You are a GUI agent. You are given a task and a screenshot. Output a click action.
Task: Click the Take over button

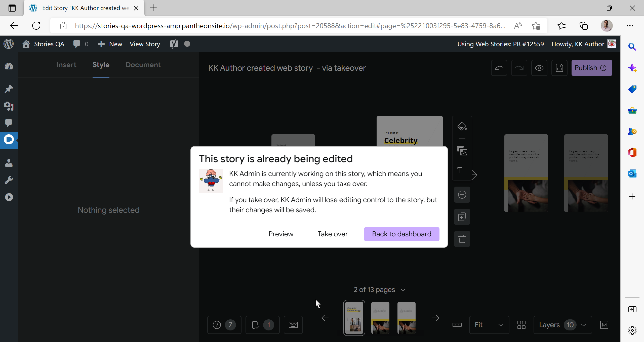333,234
